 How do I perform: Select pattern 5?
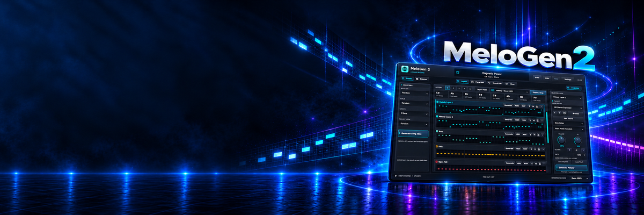click(x=470, y=89)
